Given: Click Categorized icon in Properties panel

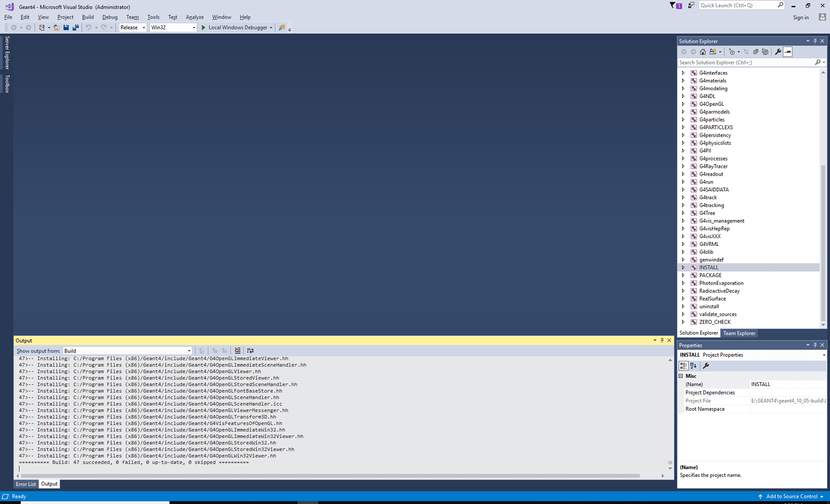Looking at the screenshot, I should click(x=683, y=366).
